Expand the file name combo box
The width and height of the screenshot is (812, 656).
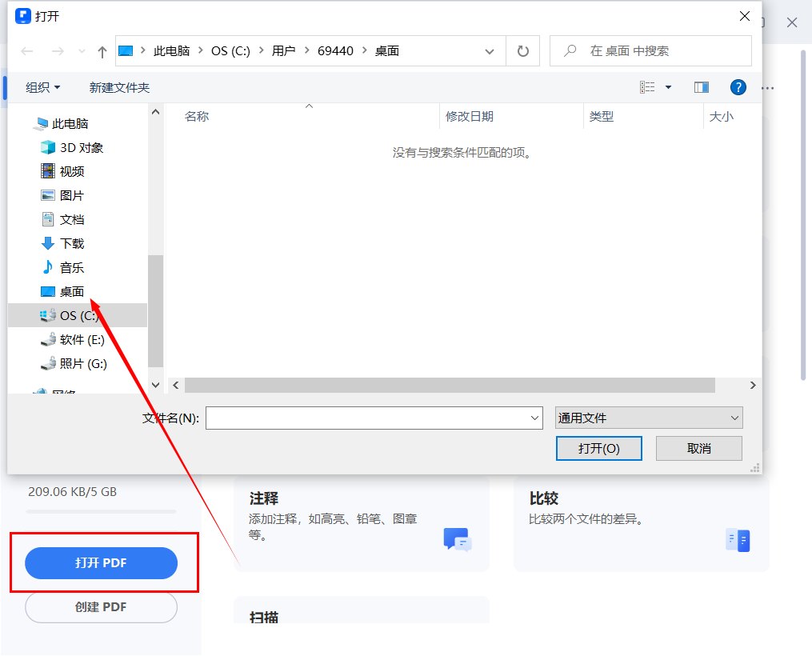[534, 418]
